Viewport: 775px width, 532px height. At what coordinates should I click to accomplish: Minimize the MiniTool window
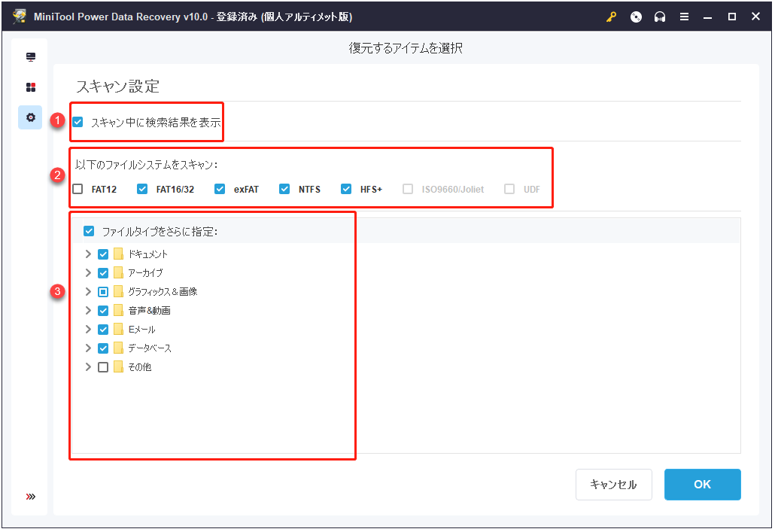(x=708, y=17)
